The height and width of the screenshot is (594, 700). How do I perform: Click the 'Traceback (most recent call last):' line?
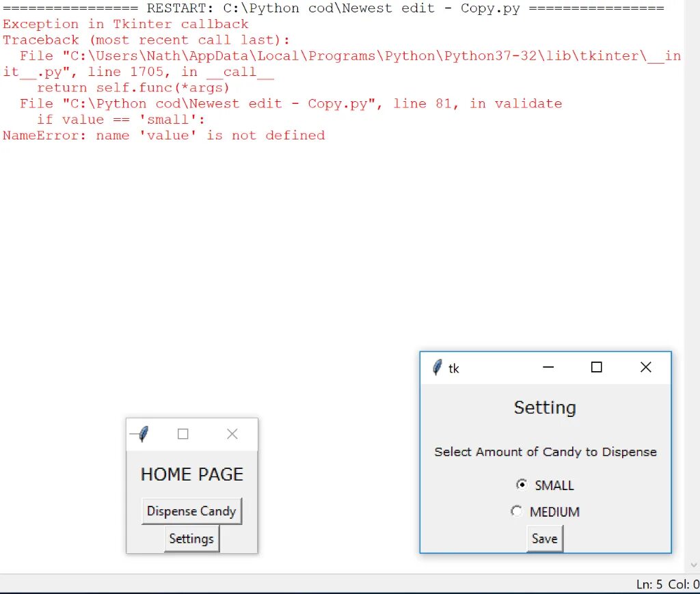(146, 40)
